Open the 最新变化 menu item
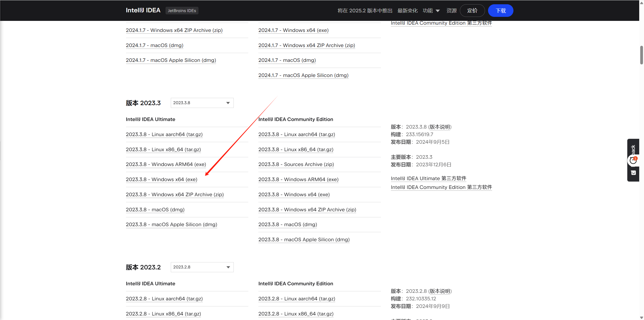The width and height of the screenshot is (644, 320). tap(407, 11)
